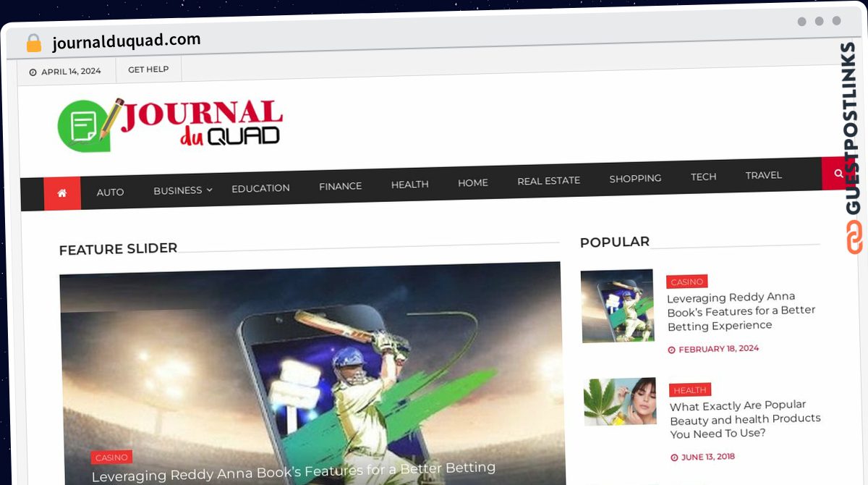Open the Real Estate category
This screenshot has width=868, height=485.
(x=548, y=181)
